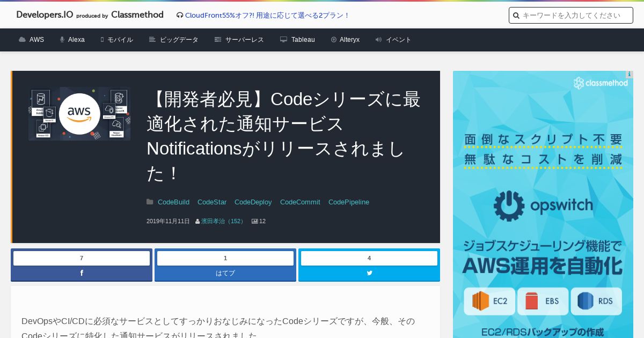644x338 pixels.
Task: Open author 濱田孝治（152） profile link
Action: click(223, 221)
